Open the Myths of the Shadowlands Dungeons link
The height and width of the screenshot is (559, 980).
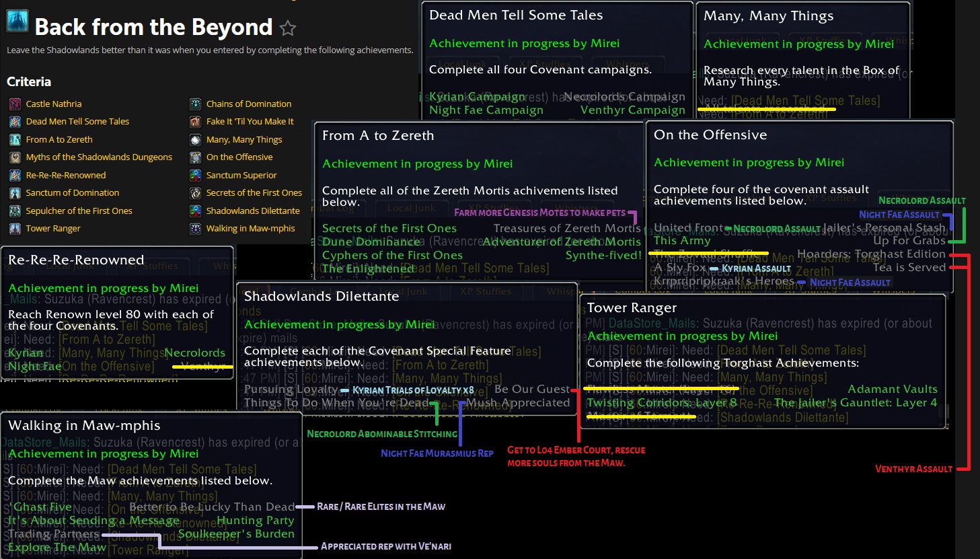[99, 157]
